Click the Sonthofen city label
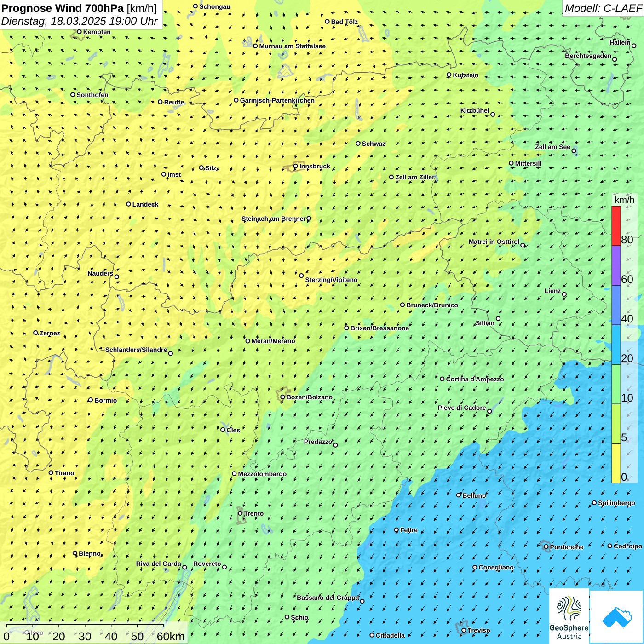The image size is (644, 644). [92, 95]
